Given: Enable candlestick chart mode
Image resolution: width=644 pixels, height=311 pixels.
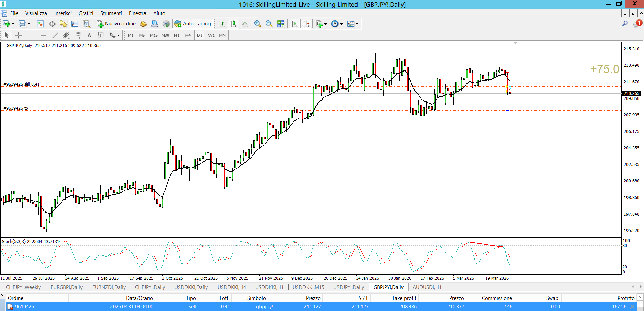Looking at the screenshot, I should coord(233,24).
